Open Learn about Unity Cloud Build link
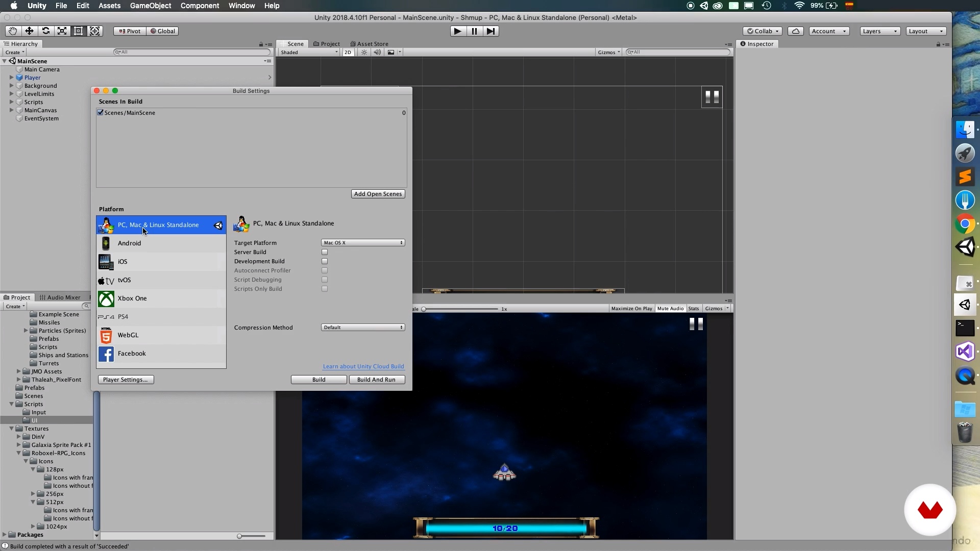 (363, 366)
